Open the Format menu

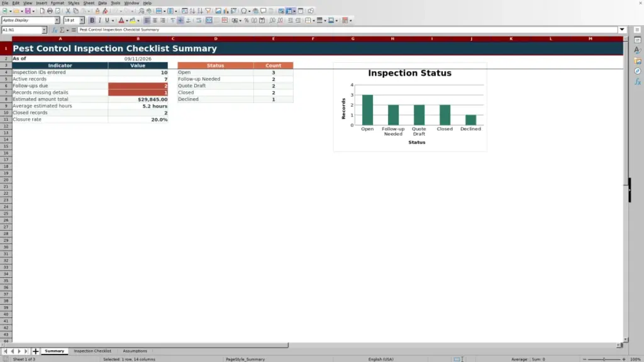[57, 3]
